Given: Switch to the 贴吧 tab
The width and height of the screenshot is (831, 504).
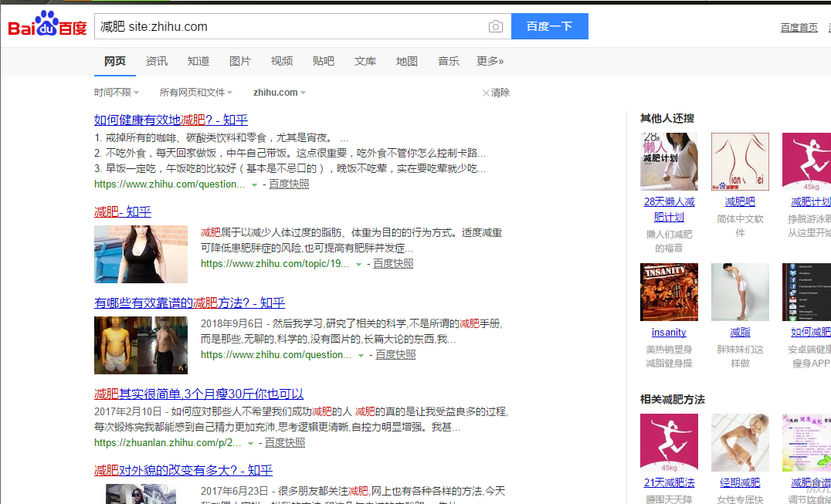Looking at the screenshot, I should (324, 62).
